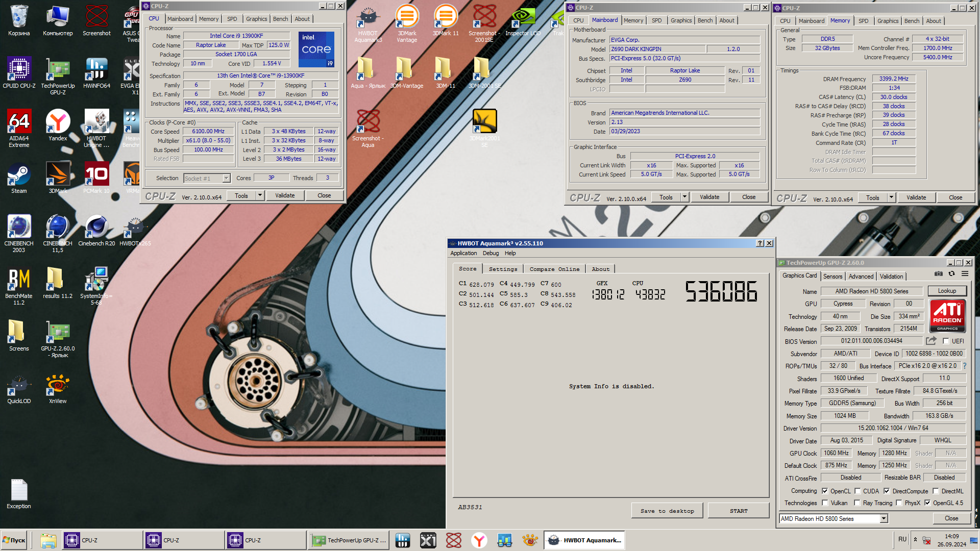Viewport: 980px width, 551px height.
Task: Click the BIOS export share icon in GPU-Z
Action: (x=932, y=341)
